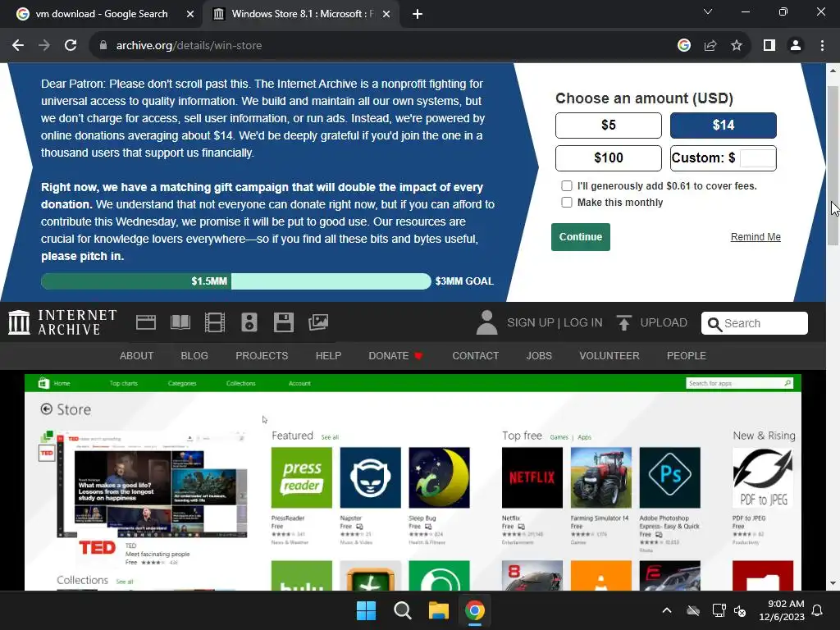Screen dimensions: 840x630
Task: Click the page vertical scrollbar thumb
Action: [x=833, y=166]
